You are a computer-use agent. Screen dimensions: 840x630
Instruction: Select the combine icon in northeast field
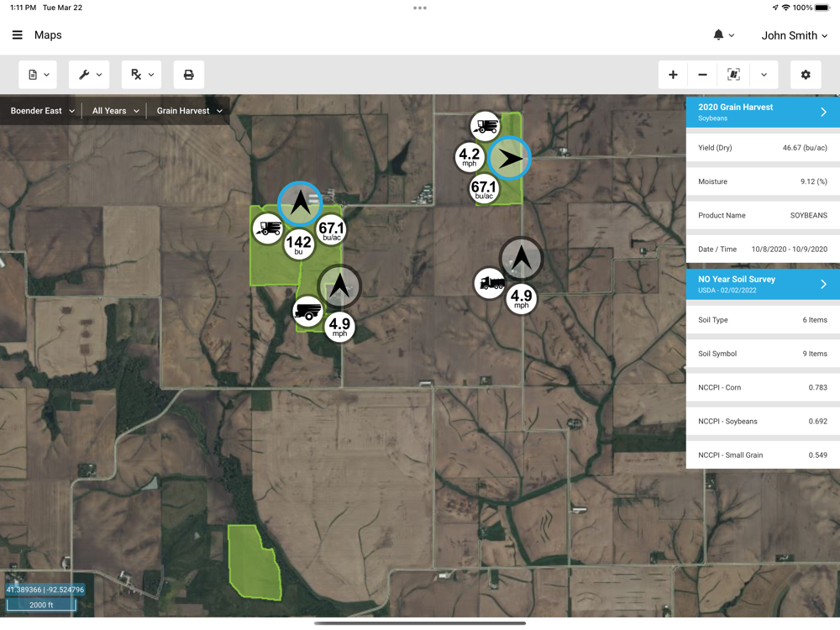pos(486,127)
